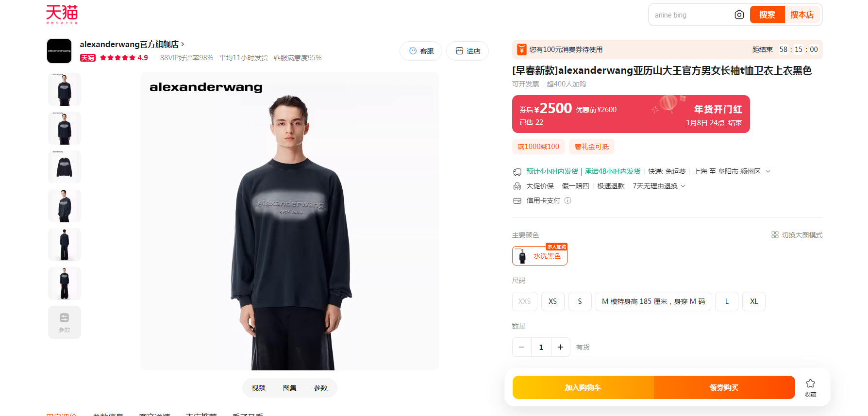Click the Tmall logo

pos(62,15)
